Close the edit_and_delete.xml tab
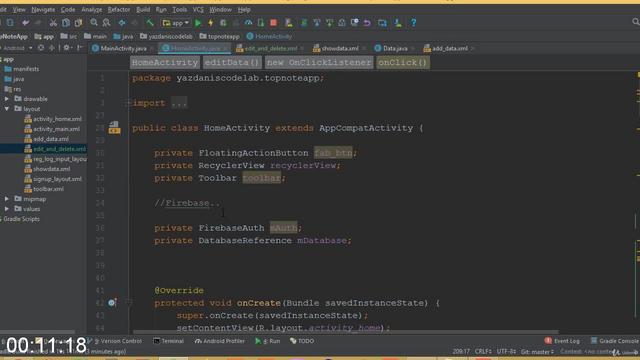The width and height of the screenshot is (640, 360). [x=302, y=49]
